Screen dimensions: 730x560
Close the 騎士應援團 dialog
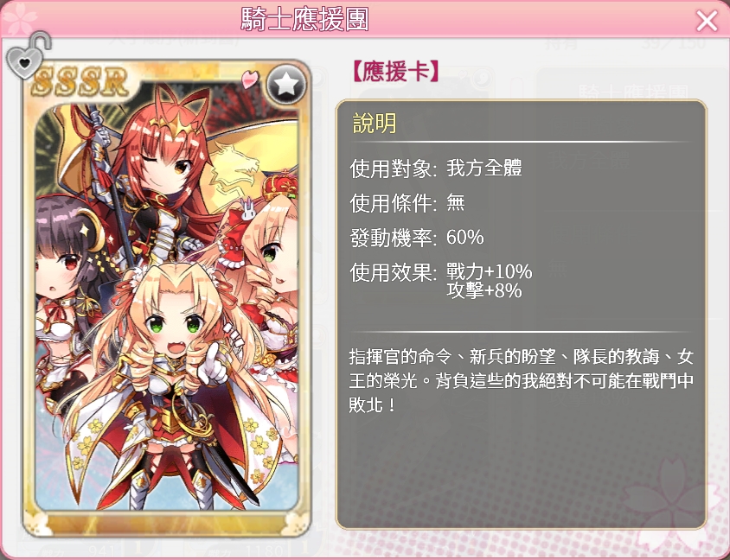point(707,21)
